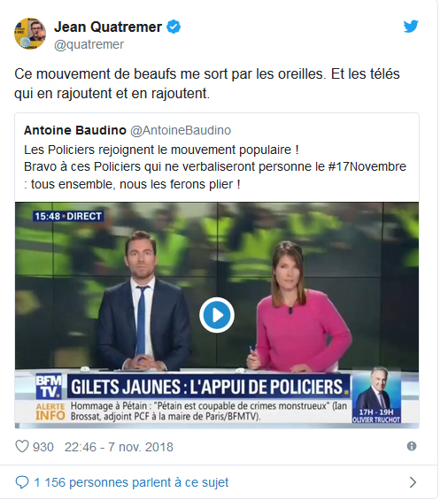Open Antoine Baudino's profile name

[x=75, y=130]
